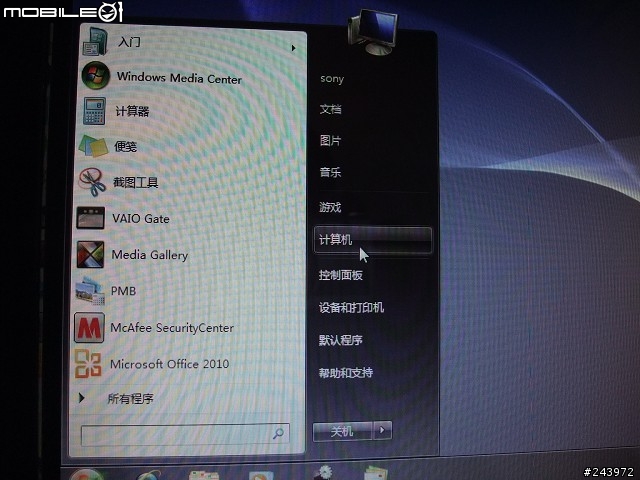Screen dimensions: 640x480
Task: Open 默认程序 default programs
Action: coord(340,340)
